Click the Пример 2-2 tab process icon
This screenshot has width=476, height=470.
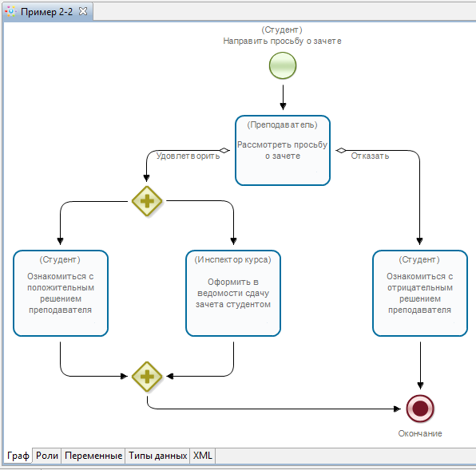(x=10, y=12)
